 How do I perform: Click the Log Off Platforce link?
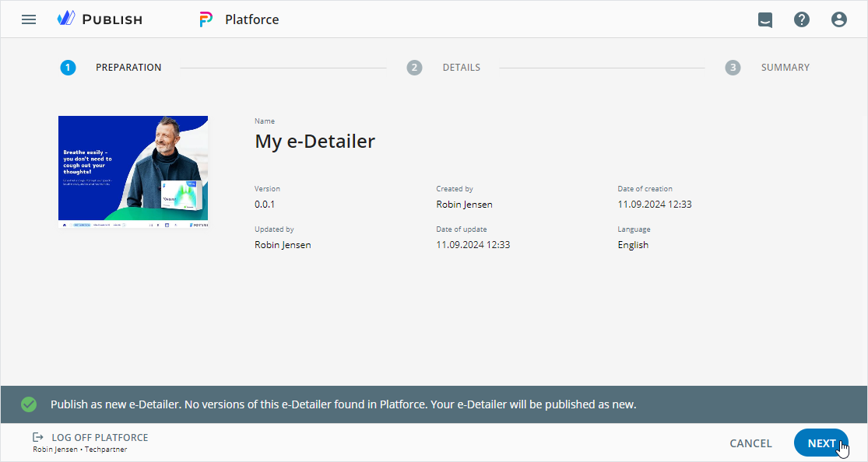(100, 438)
